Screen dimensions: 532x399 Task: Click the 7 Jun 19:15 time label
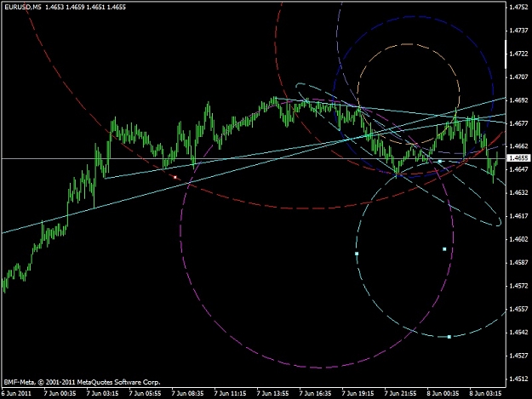click(x=358, y=394)
